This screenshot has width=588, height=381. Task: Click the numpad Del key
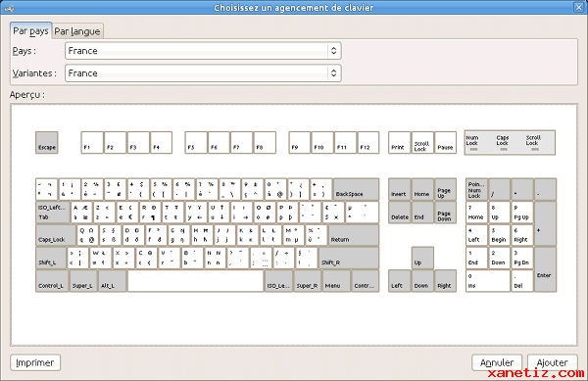coord(522,281)
